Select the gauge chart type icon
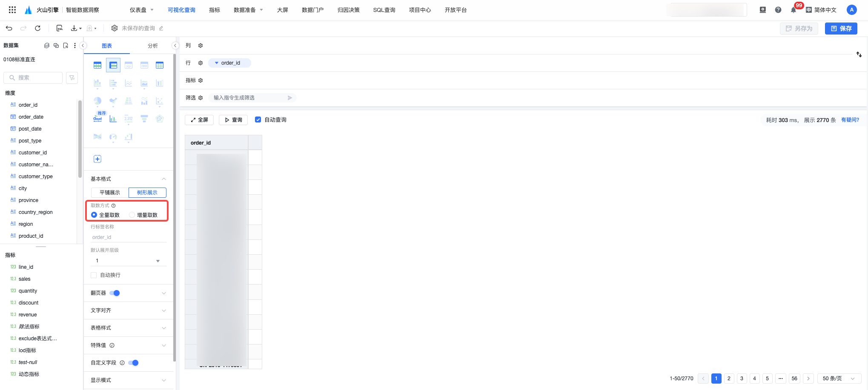868x390 pixels. point(113,137)
